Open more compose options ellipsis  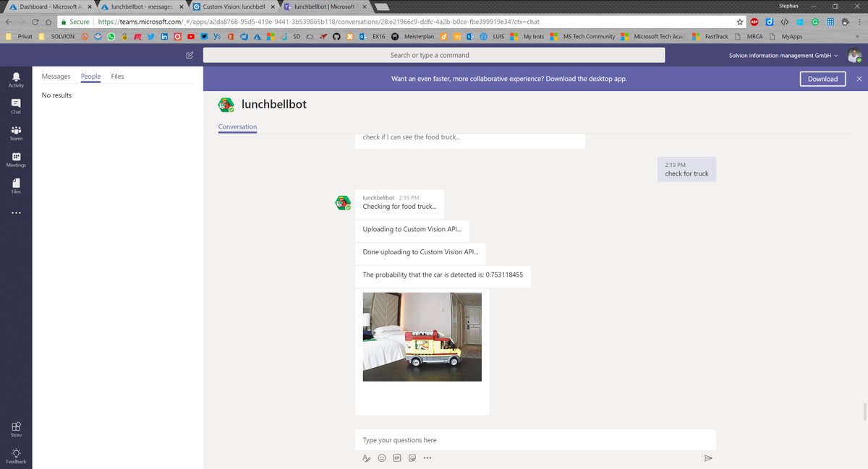point(427,457)
